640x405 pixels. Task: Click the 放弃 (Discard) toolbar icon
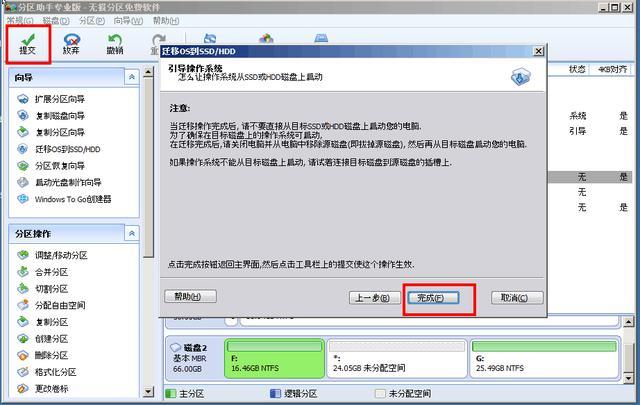pos(71,44)
